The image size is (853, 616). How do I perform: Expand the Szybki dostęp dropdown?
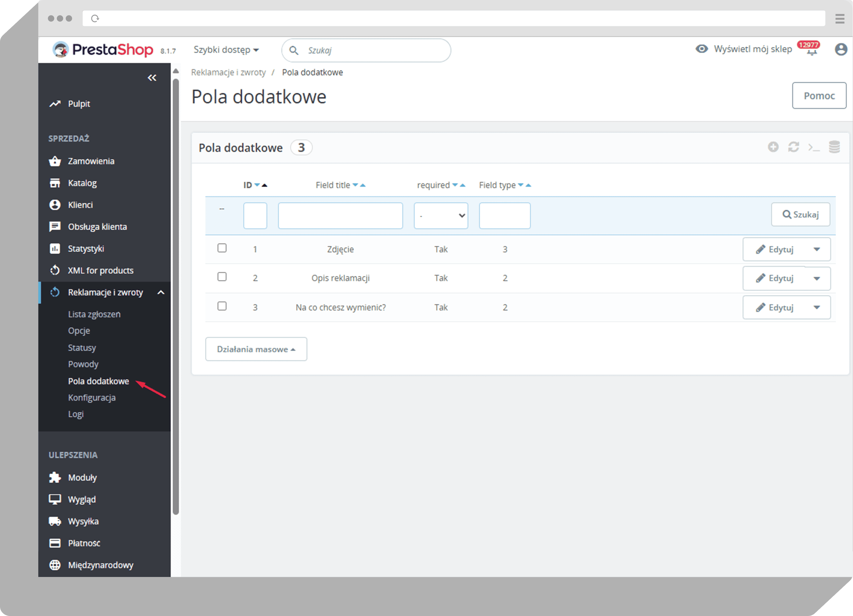pyautogui.click(x=226, y=50)
